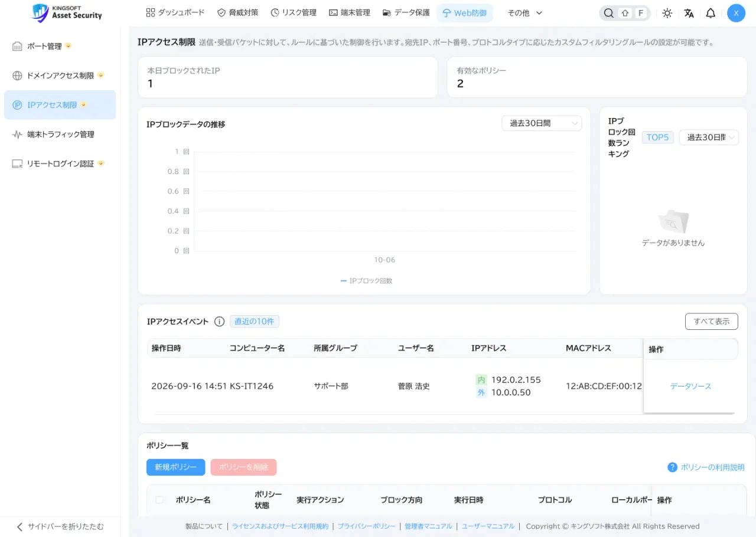Viewport: 756px width, 537px height.
Task: Click the ポリシーを削除 button
Action: pyautogui.click(x=243, y=467)
